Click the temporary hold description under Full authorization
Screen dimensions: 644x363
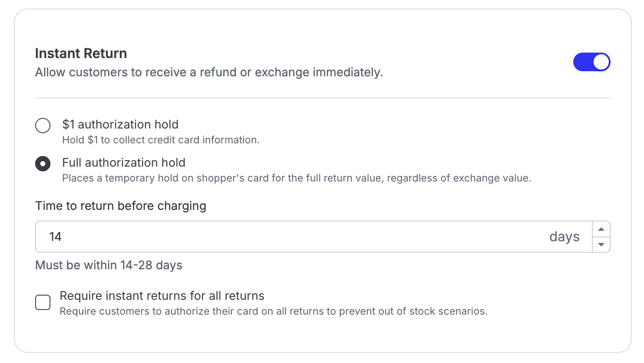click(297, 178)
